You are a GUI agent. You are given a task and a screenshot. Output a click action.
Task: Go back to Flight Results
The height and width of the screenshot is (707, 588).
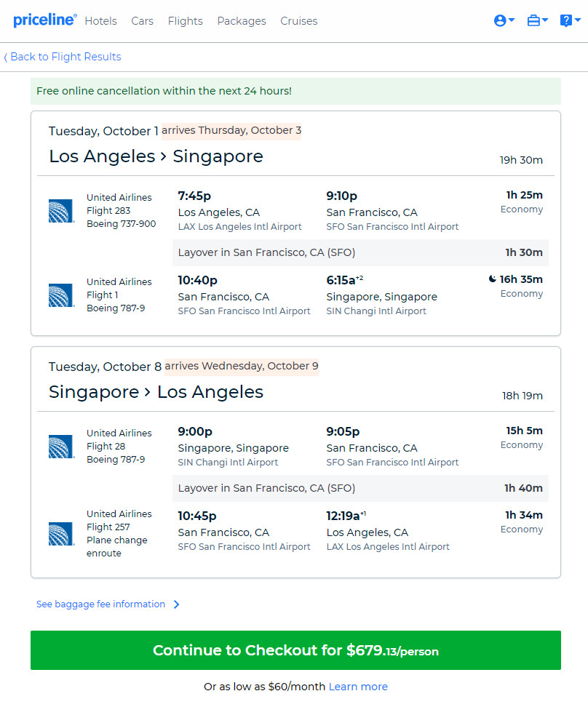point(65,57)
